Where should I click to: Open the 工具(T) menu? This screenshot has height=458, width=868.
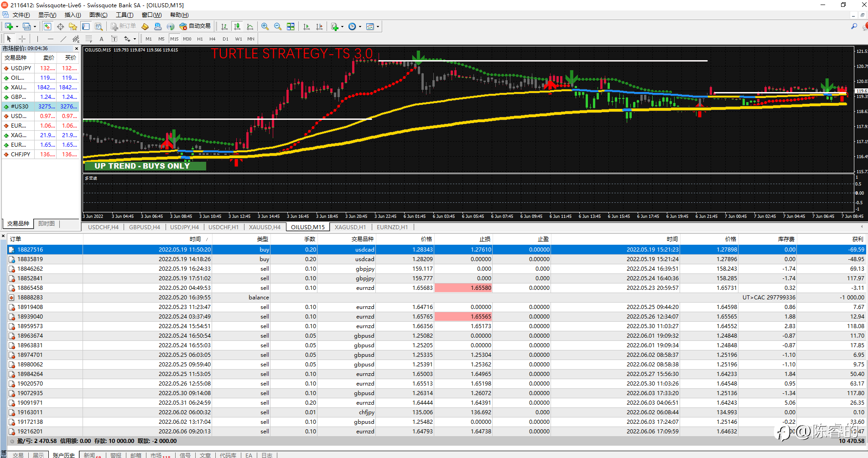125,15
